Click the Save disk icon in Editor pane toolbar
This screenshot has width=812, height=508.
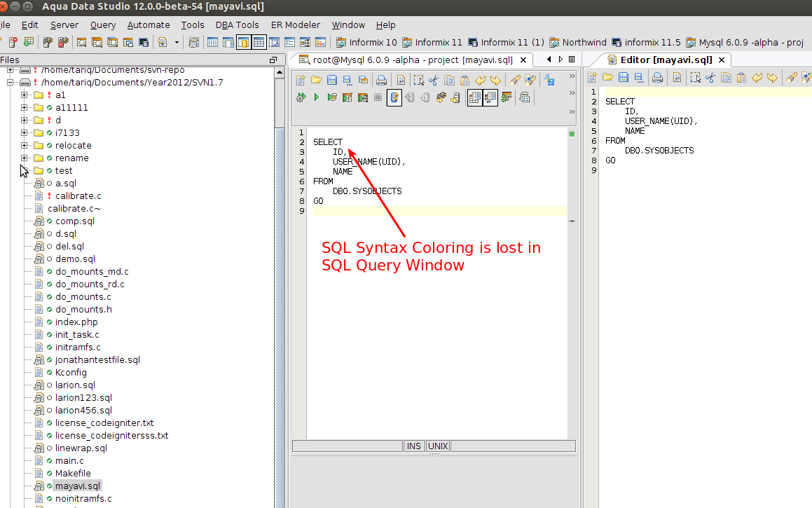tap(623, 77)
